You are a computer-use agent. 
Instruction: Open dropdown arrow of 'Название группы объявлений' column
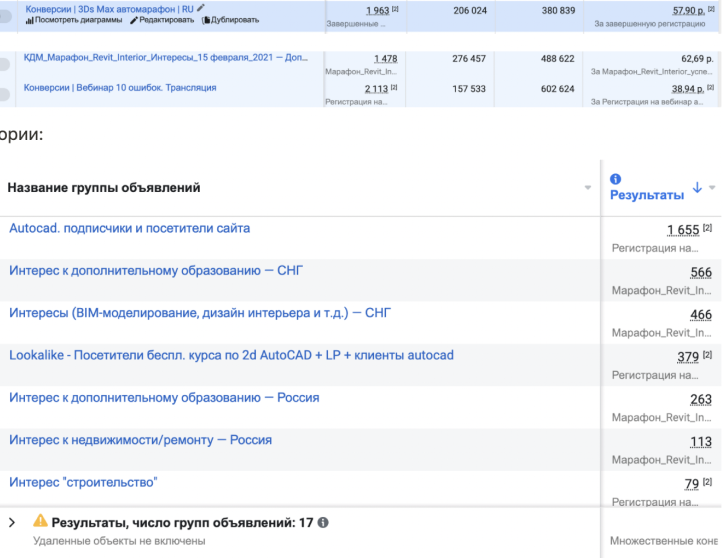pyautogui.click(x=588, y=188)
